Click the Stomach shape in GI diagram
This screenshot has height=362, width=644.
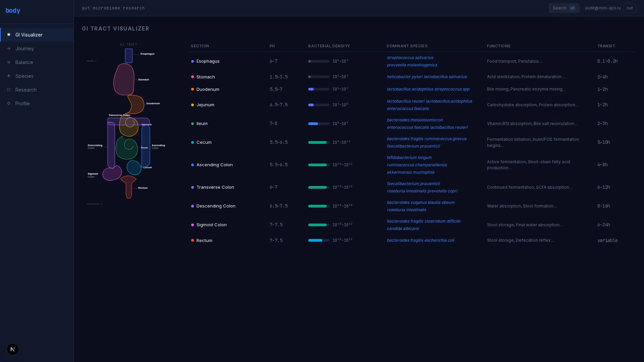coord(124,80)
